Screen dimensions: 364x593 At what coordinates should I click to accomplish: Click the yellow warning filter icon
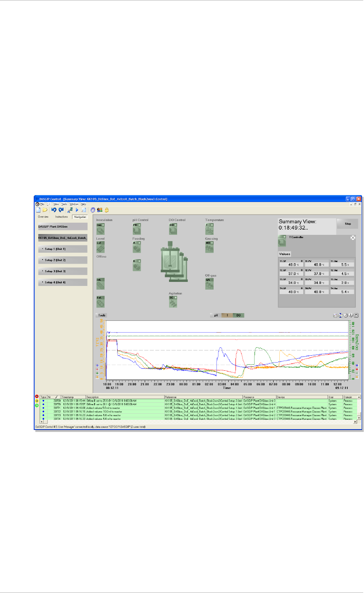pos(37,401)
